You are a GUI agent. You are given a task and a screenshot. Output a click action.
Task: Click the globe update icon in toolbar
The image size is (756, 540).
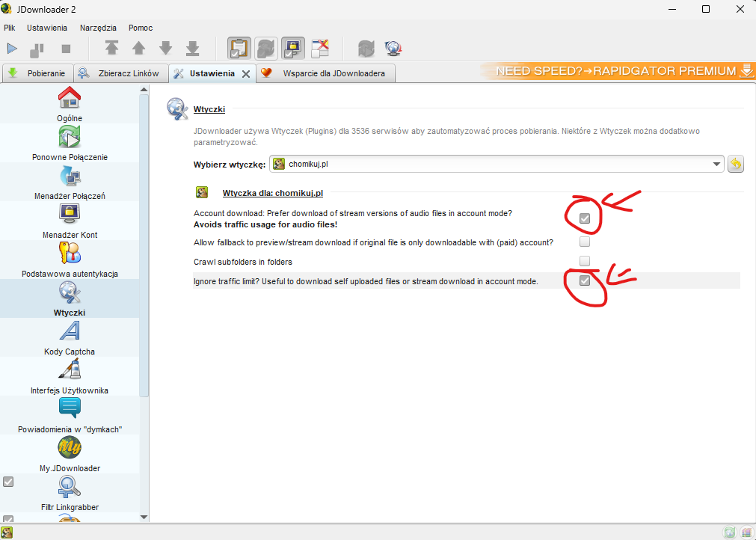pos(393,48)
